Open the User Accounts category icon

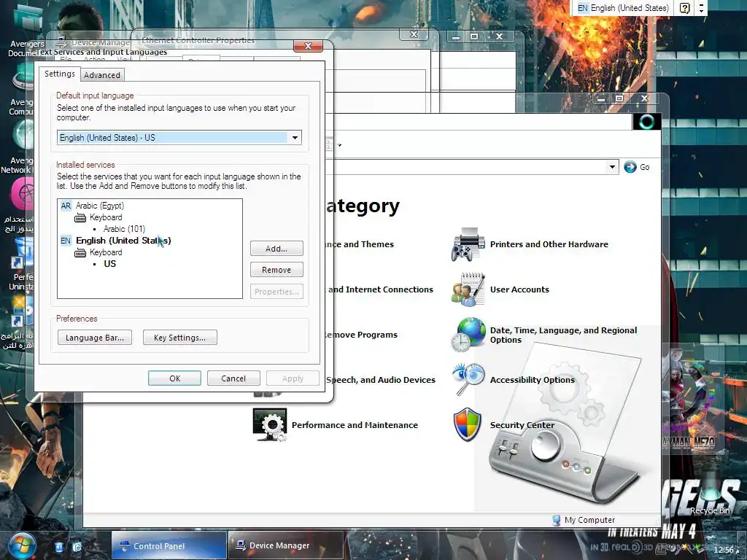tap(468, 289)
